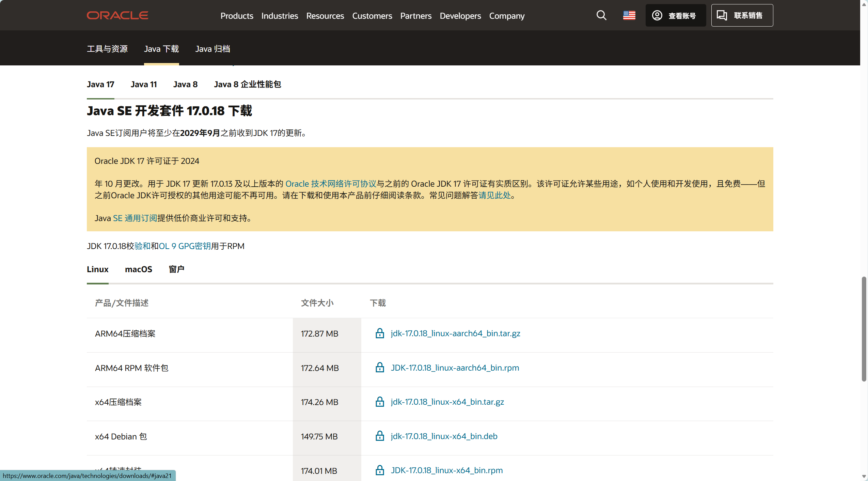Open the Developers menu
The width and height of the screenshot is (868, 481).
pos(460,16)
